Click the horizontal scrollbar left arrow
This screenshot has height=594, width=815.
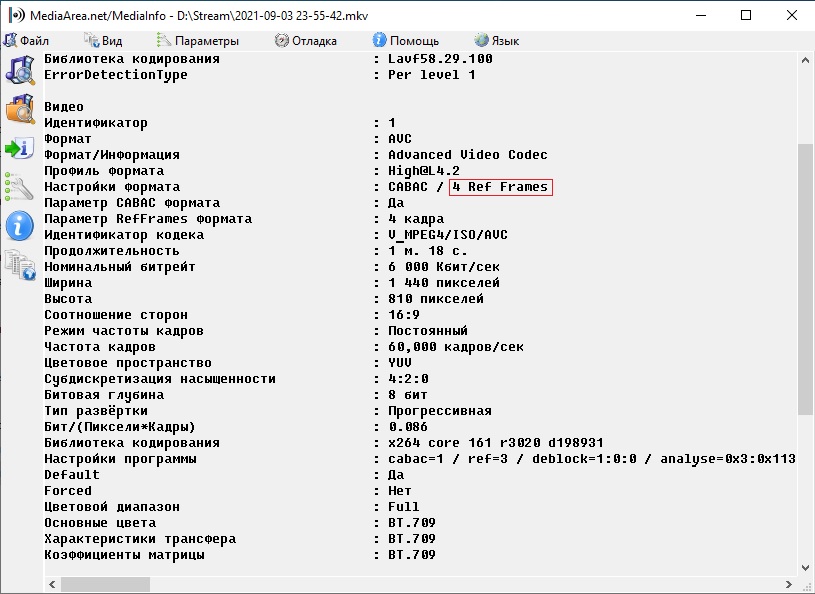pyautogui.click(x=52, y=584)
